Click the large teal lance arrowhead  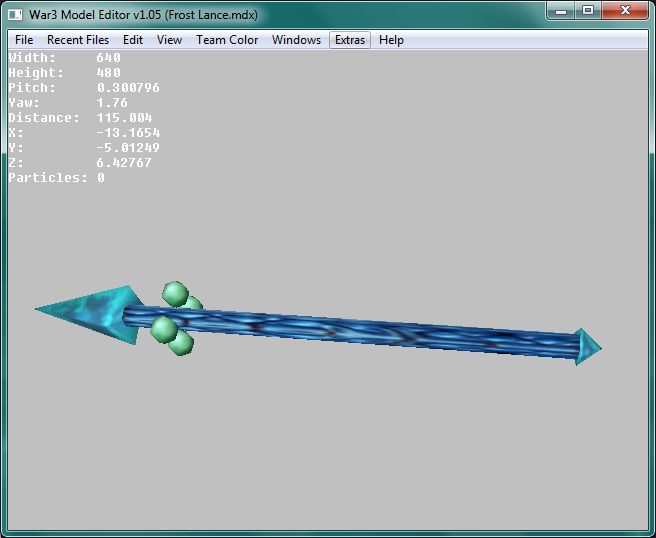click(x=94, y=314)
